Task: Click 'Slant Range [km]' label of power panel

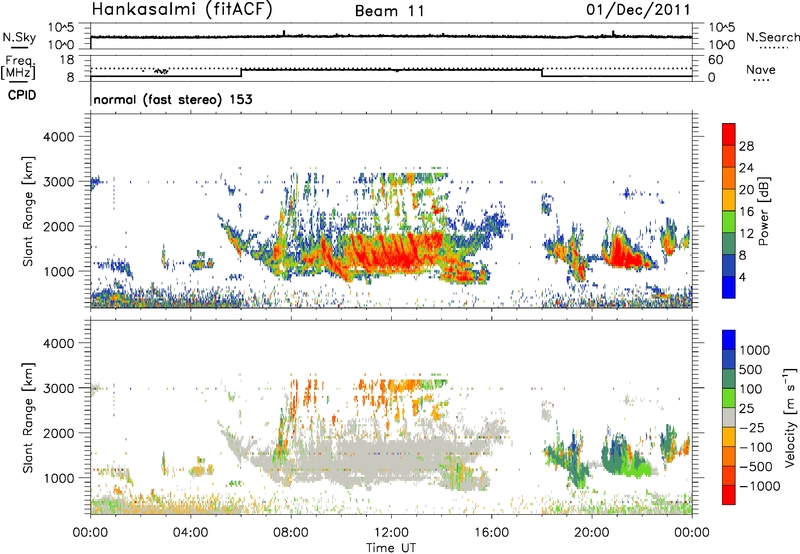Action: coord(28,211)
